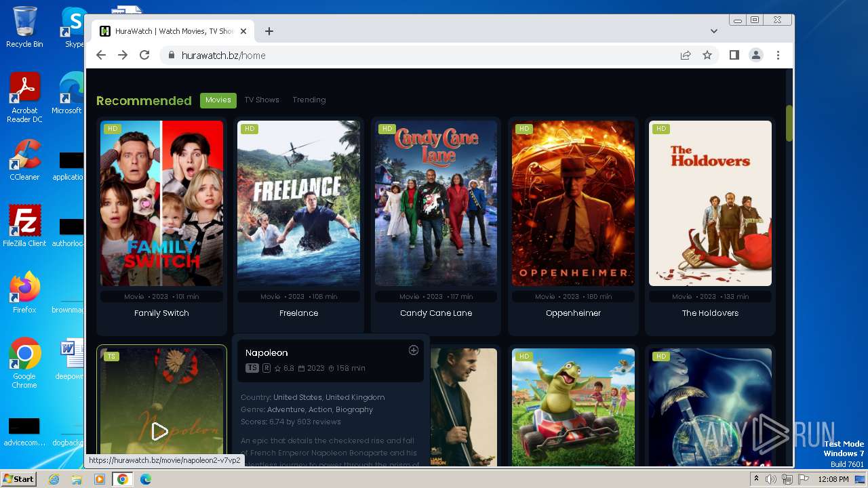
Task: Expand the tab search chevron
Action: pos(714,31)
